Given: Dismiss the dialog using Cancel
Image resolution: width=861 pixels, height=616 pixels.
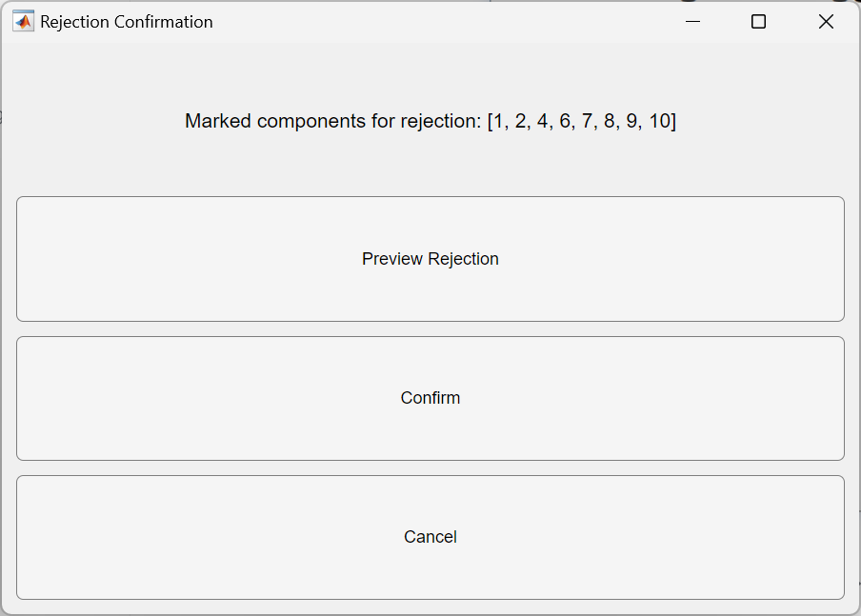Looking at the screenshot, I should tap(430, 537).
